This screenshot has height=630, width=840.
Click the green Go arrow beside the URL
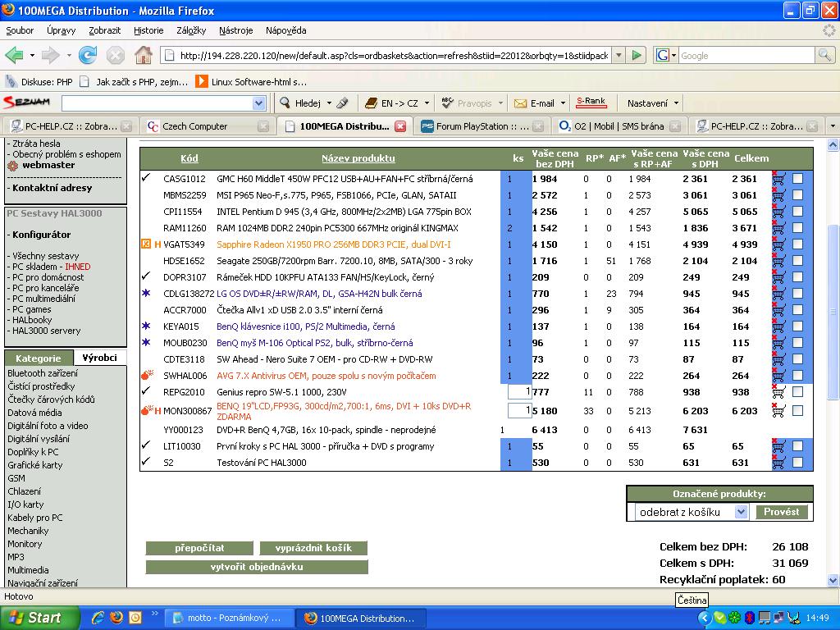(637, 56)
